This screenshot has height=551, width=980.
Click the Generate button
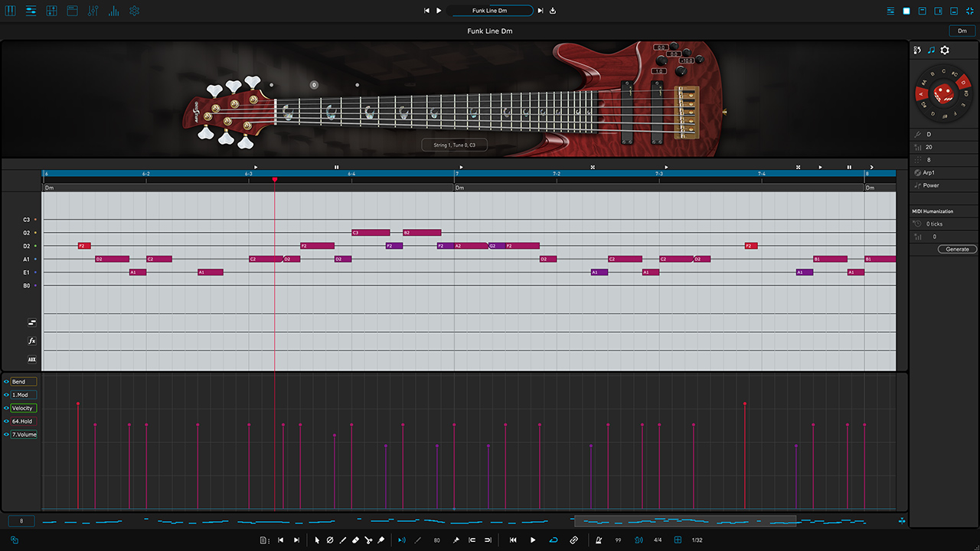tap(957, 249)
